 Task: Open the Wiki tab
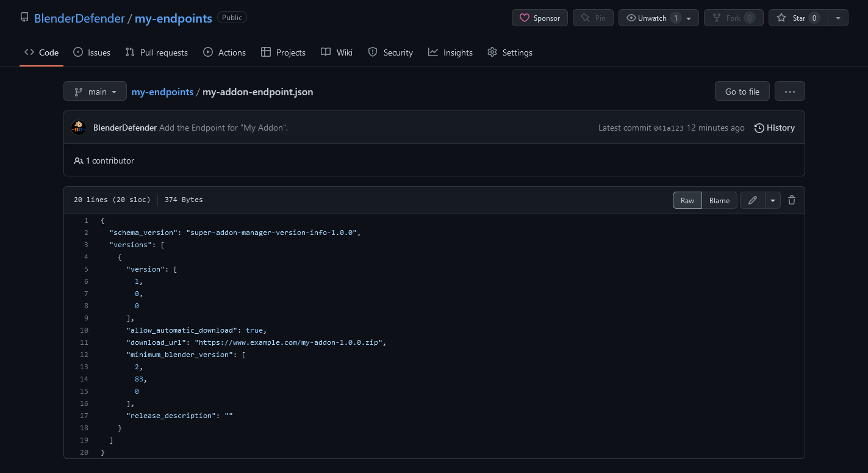coord(337,52)
